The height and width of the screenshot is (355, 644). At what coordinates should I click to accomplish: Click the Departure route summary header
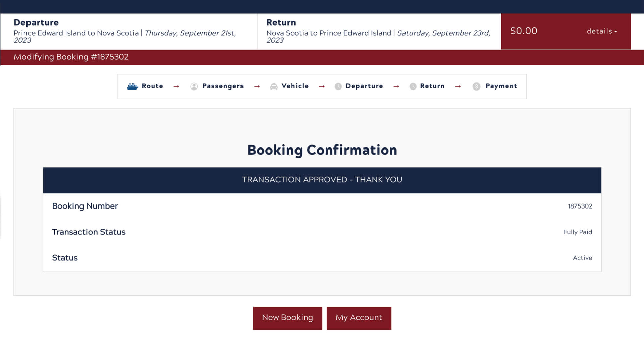[x=36, y=22]
